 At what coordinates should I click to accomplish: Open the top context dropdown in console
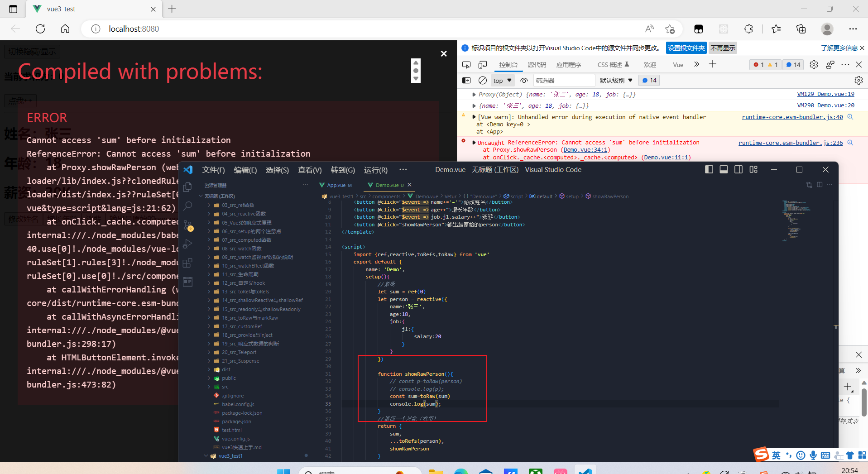click(503, 80)
